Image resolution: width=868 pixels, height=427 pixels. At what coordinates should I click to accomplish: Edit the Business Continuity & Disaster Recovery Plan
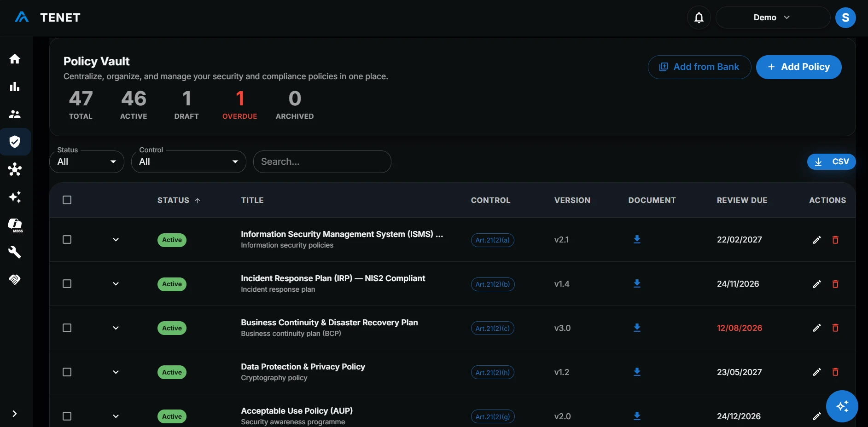(817, 328)
